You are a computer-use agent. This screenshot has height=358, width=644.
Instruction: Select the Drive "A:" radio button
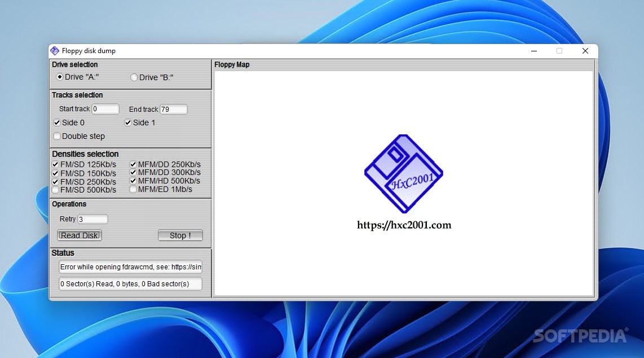click(60, 77)
